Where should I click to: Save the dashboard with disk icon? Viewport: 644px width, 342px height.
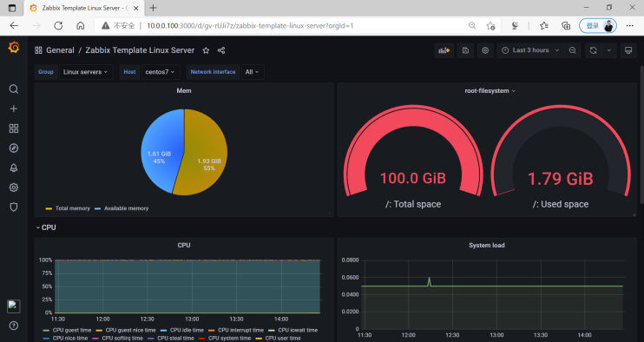pos(465,50)
